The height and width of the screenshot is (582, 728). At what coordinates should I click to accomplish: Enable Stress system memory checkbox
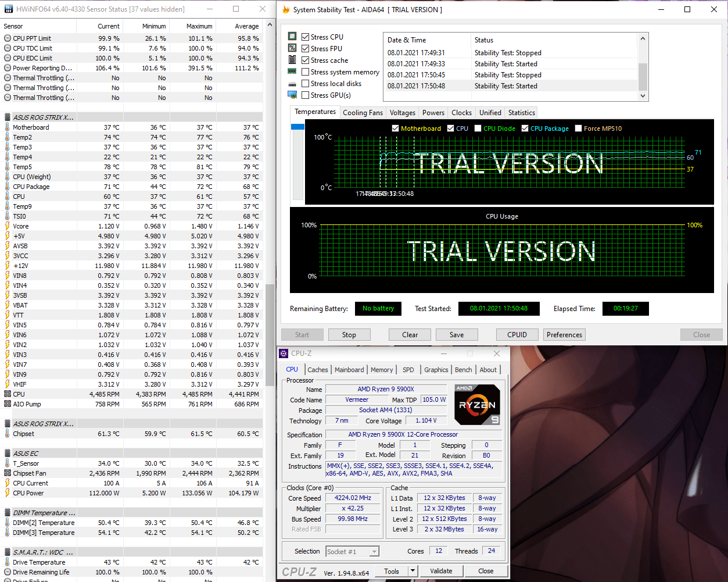coord(305,72)
